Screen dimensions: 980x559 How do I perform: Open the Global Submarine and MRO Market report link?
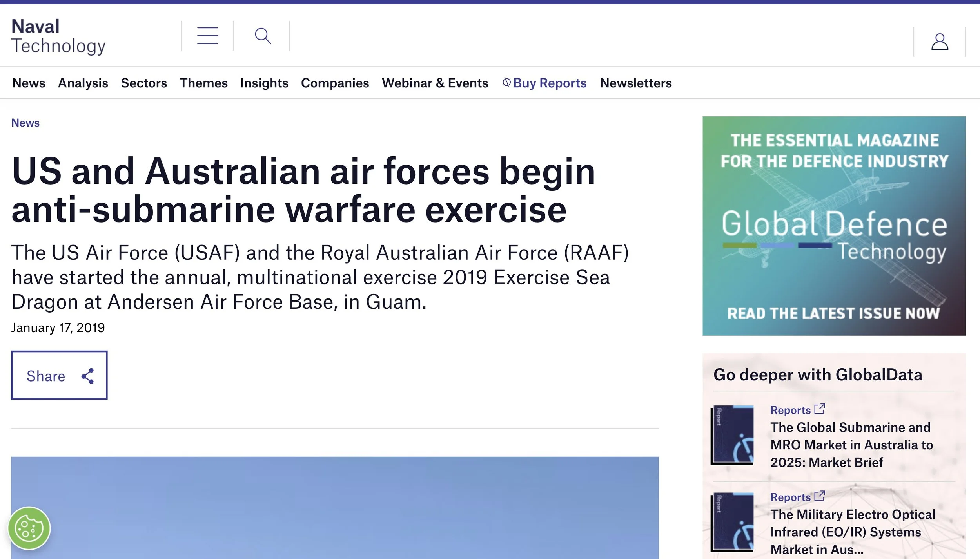point(851,445)
